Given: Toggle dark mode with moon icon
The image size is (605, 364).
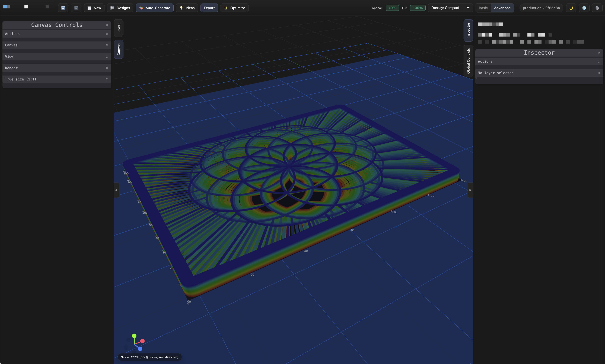Looking at the screenshot, I should pos(571,8).
